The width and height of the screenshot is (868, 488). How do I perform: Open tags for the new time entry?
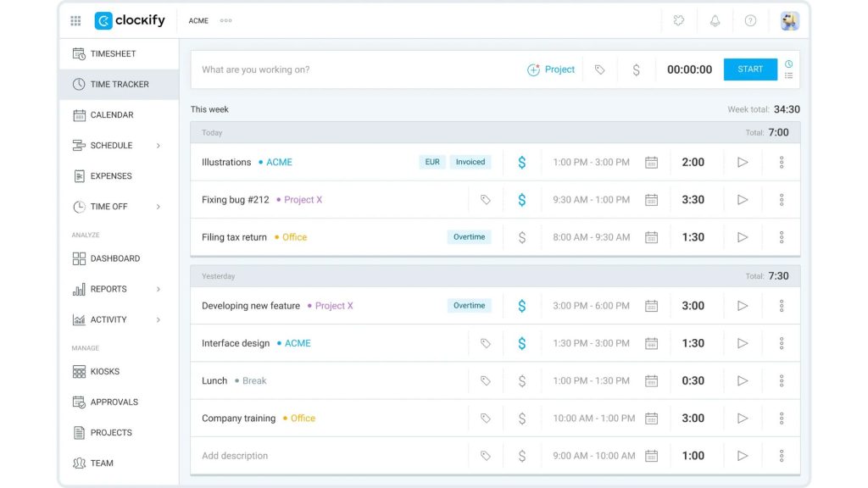pyautogui.click(x=599, y=69)
